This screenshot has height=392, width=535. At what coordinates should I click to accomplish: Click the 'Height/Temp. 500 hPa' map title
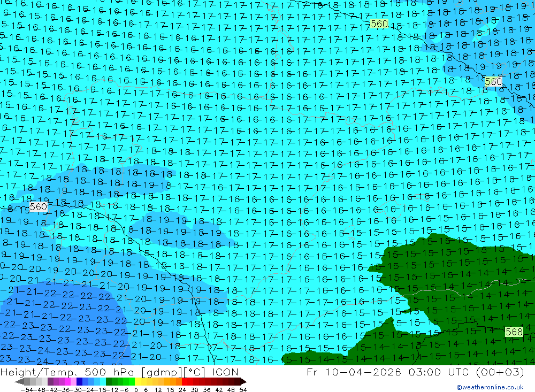pos(67,372)
